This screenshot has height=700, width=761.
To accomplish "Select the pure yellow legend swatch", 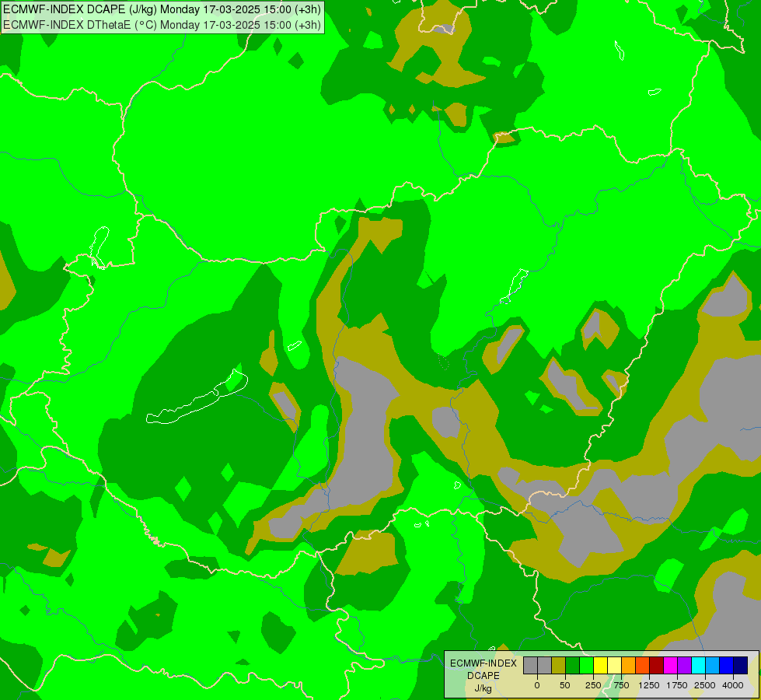I will [600, 665].
